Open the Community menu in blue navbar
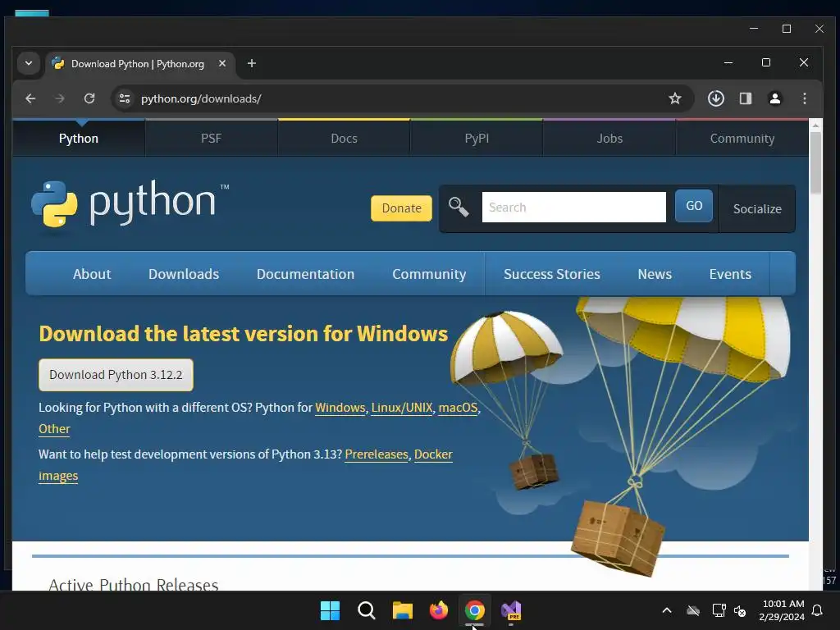 point(429,274)
